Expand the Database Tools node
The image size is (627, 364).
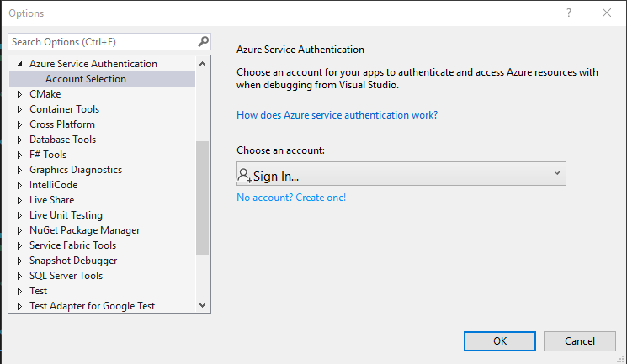(19, 140)
